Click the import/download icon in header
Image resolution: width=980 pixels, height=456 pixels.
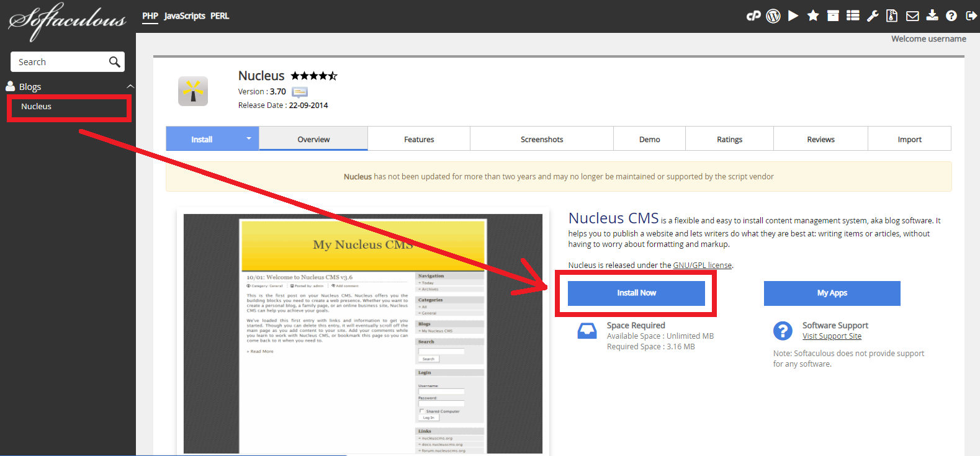[932, 16]
